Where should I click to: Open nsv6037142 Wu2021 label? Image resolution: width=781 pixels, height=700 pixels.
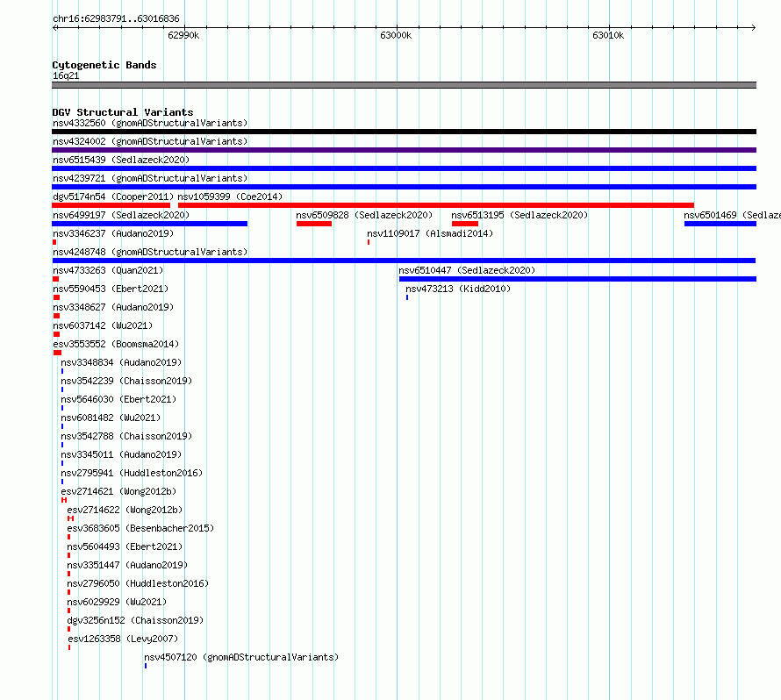pos(103,325)
